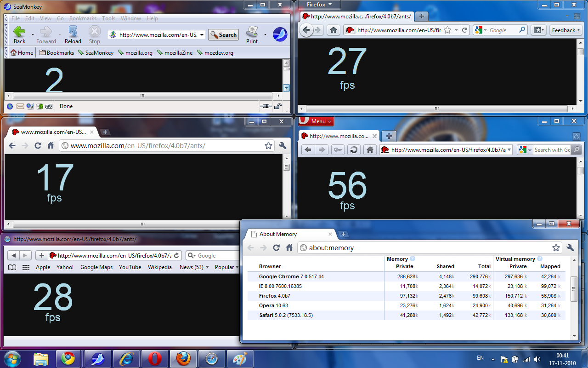Open Windows Start menu
This screenshot has height=368, width=588.
[x=11, y=358]
